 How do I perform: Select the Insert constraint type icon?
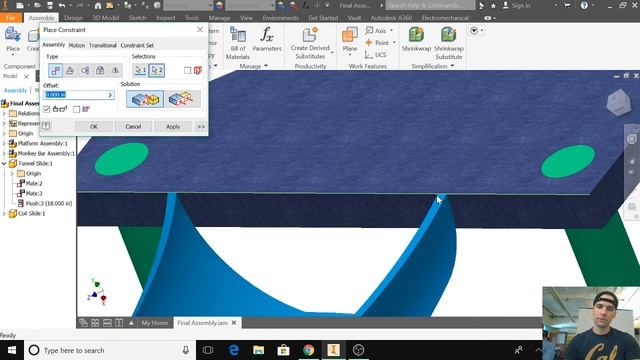point(100,71)
